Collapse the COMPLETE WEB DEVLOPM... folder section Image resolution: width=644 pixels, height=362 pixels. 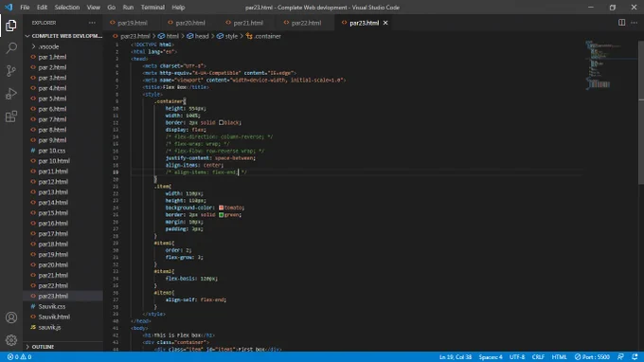point(63,36)
